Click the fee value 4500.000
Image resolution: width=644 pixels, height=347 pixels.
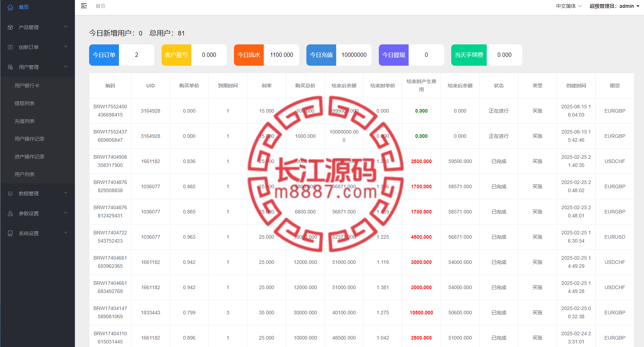coord(421,237)
